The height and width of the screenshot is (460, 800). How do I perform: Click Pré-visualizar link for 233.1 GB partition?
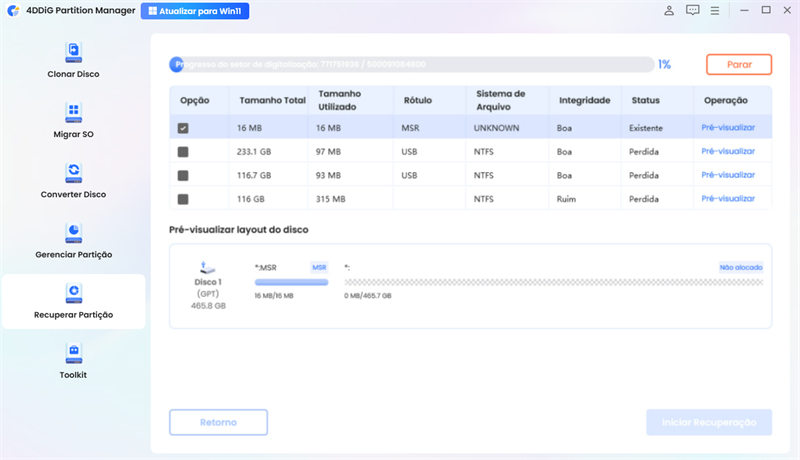[x=728, y=152]
